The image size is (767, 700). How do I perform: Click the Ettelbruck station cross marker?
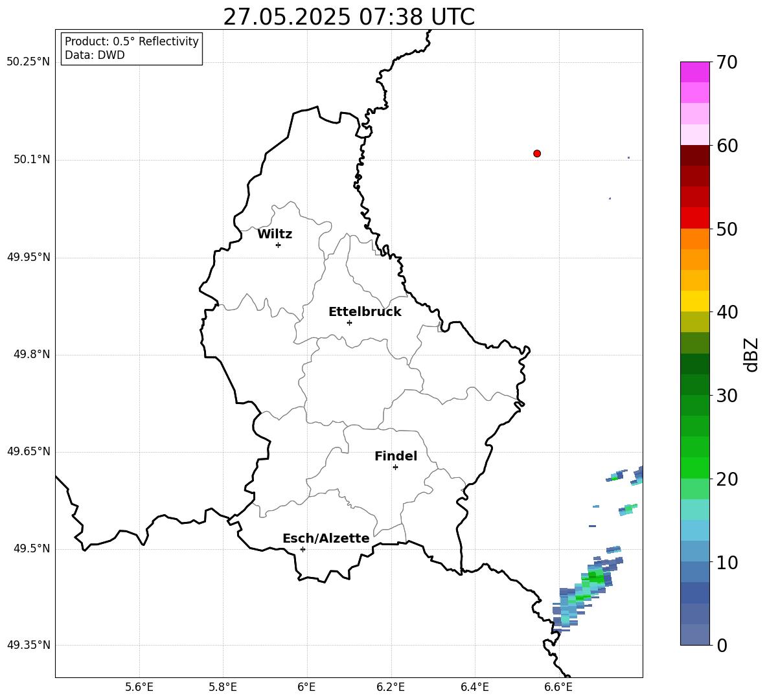pyautogui.click(x=349, y=322)
